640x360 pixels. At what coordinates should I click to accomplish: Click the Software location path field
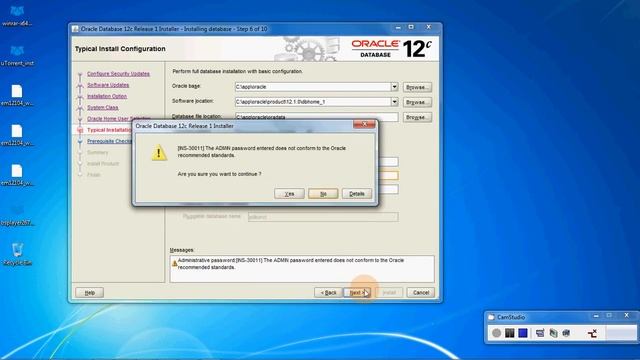[x=313, y=102]
